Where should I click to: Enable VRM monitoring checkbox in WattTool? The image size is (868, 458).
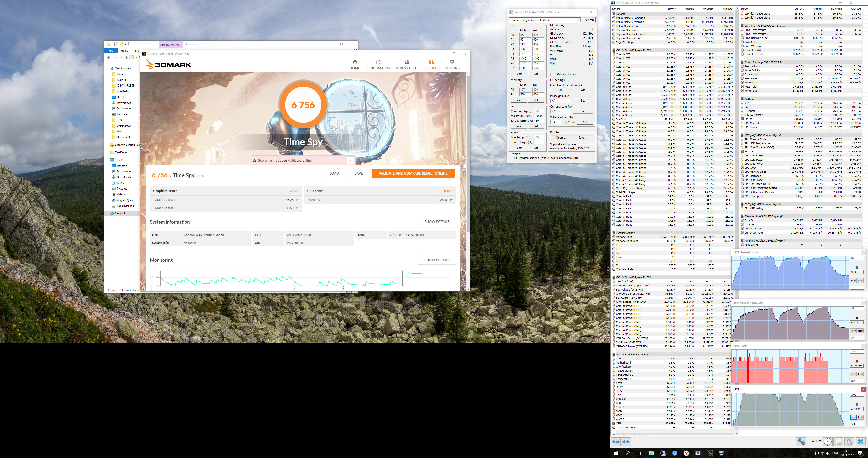pos(552,74)
